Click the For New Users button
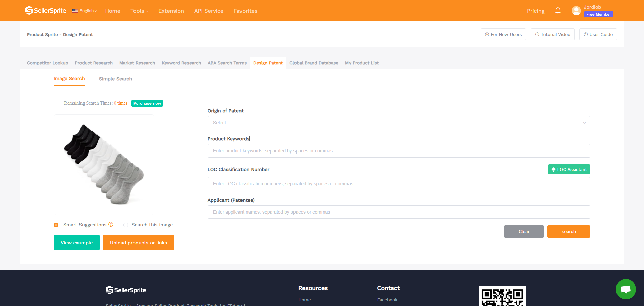 [x=503, y=34]
